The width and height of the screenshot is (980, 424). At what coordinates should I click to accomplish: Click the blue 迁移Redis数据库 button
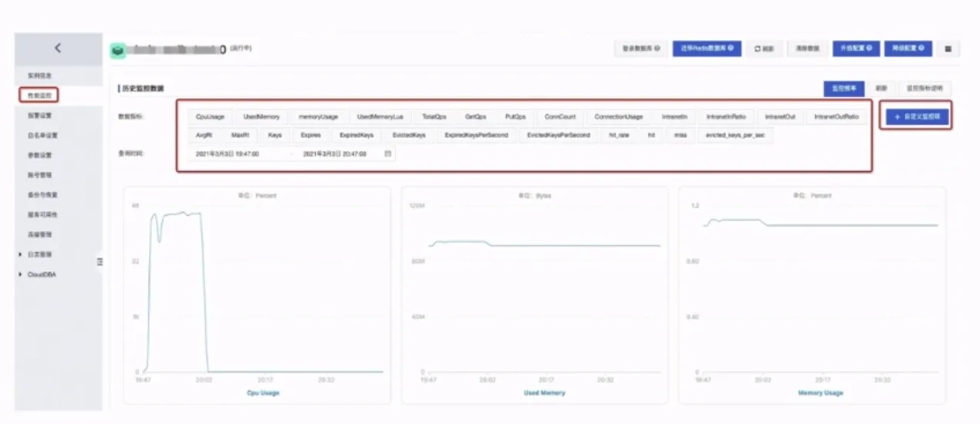pyautogui.click(x=707, y=49)
